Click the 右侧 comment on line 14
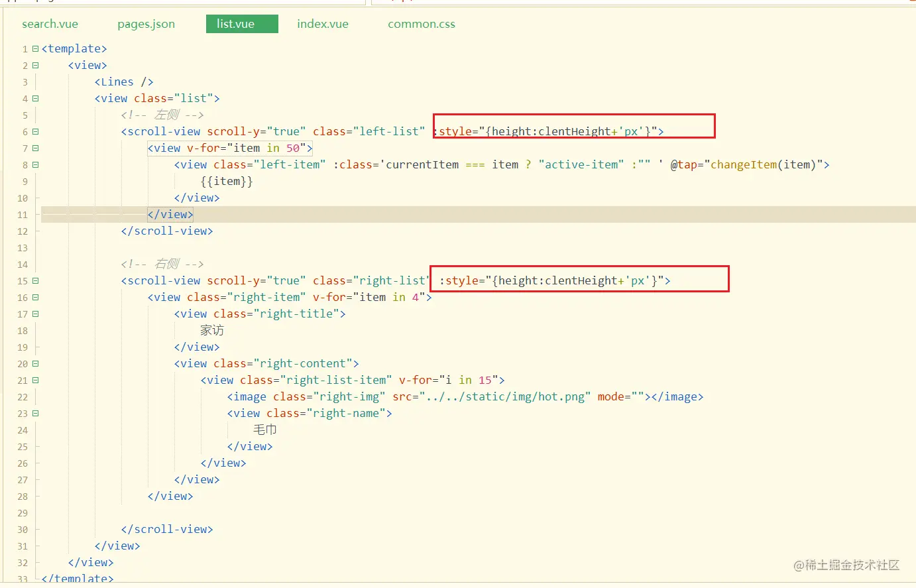Viewport: 916px width, 588px height. click(162, 264)
